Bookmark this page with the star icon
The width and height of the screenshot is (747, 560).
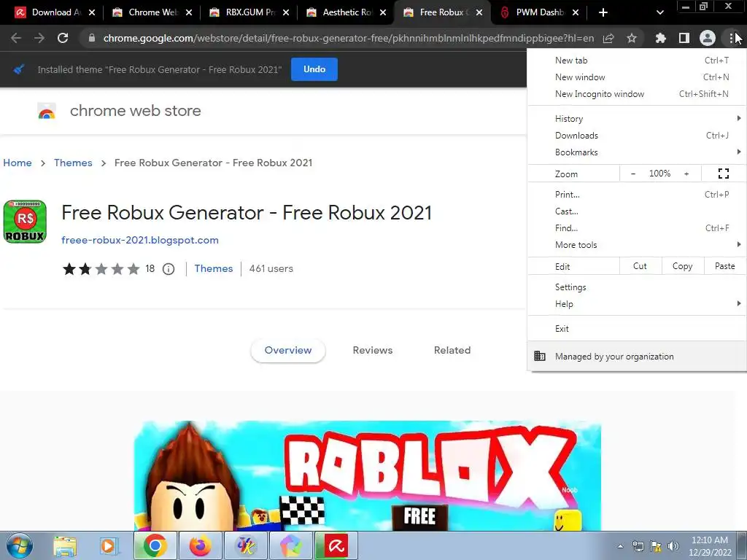point(632,38)
